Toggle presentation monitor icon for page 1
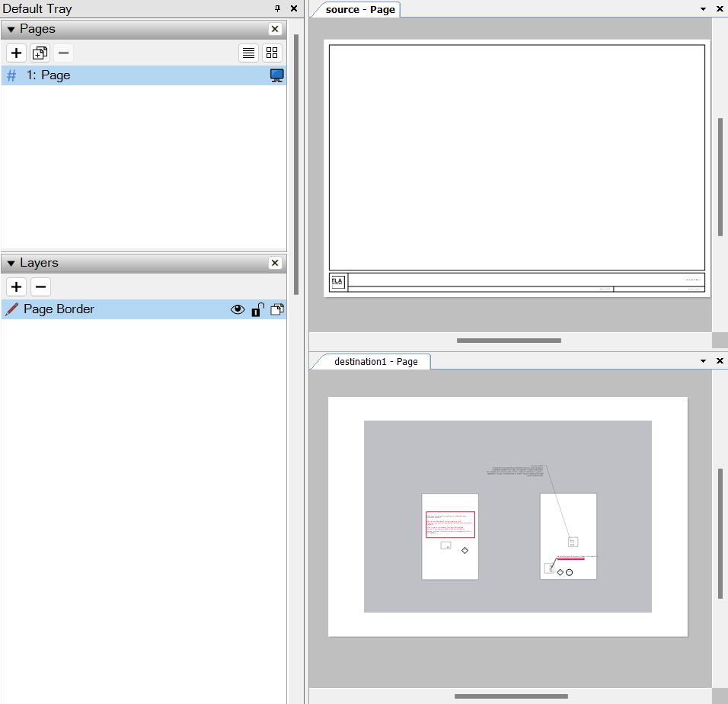Screen dimensions: 728x704 276,75
